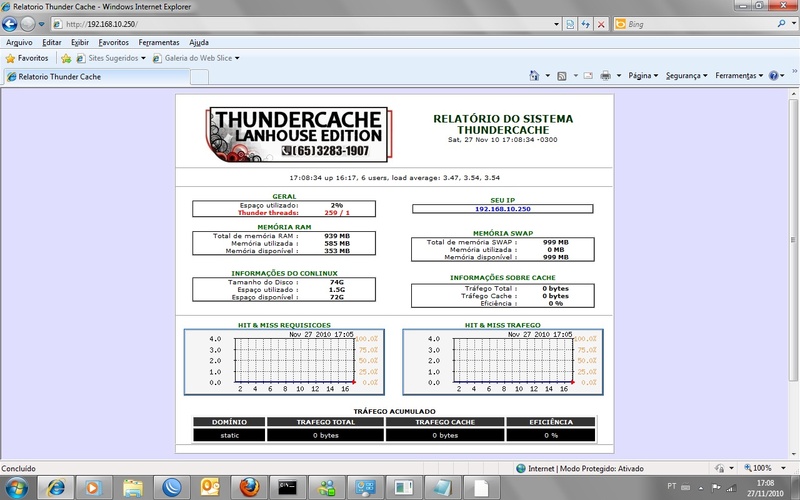The height and width of the screenshot is (500, 800).
Task: Click the Thundercache Lanhouse Edition logo
Action: tap(299, 135)
